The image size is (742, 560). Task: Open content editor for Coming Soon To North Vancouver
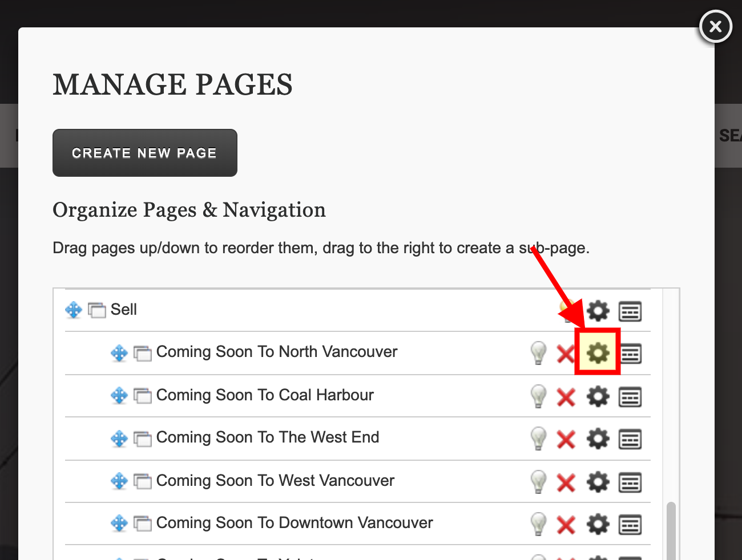630,354
